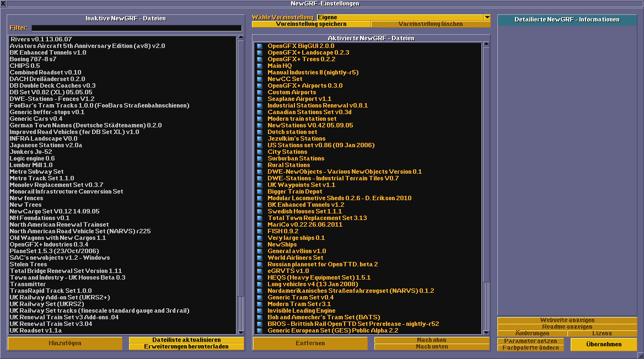Viewport: 644px width, 359px height.
Task: Click the icon beside NewShips
Action: click(260, 244)
